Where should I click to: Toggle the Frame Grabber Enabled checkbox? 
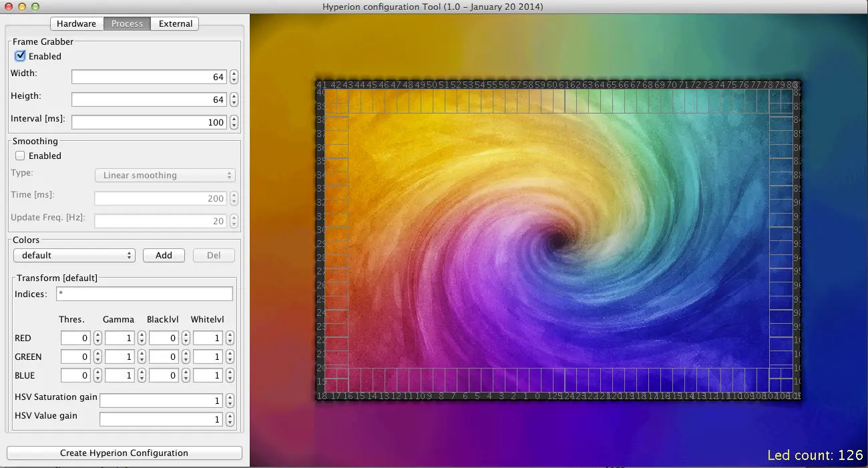pos(20,56)
